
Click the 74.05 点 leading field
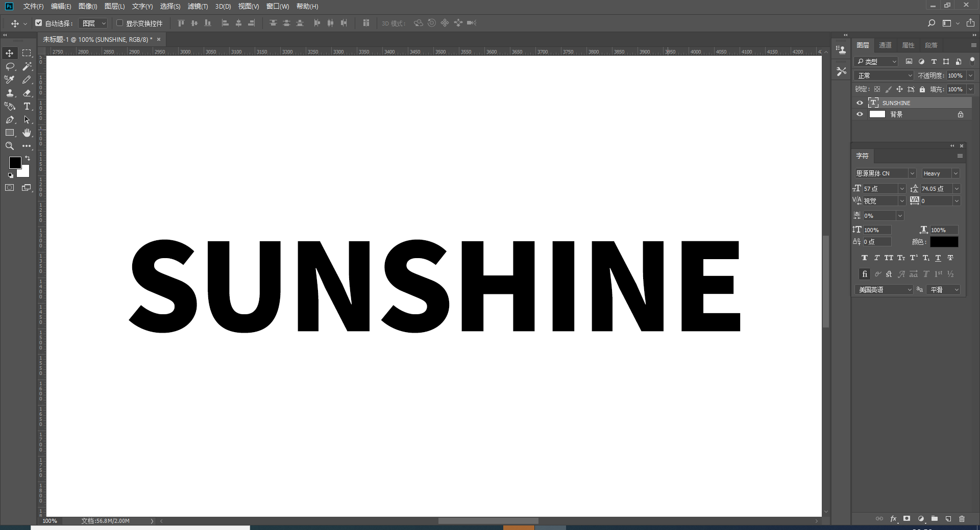937,189
